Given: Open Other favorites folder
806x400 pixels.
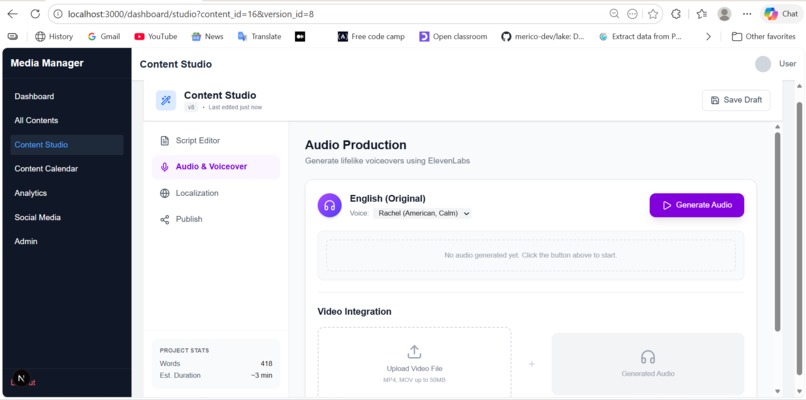Looking at the screenshot, I should (763, 37).
